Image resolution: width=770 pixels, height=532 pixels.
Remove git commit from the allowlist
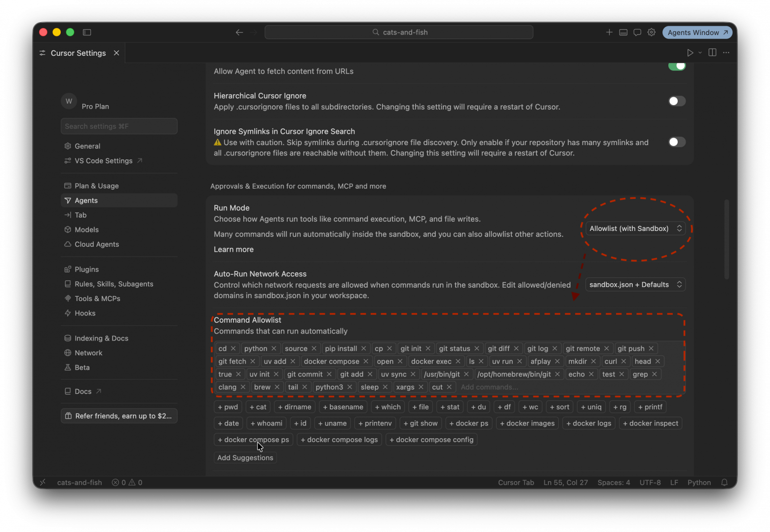click(329, 374)
